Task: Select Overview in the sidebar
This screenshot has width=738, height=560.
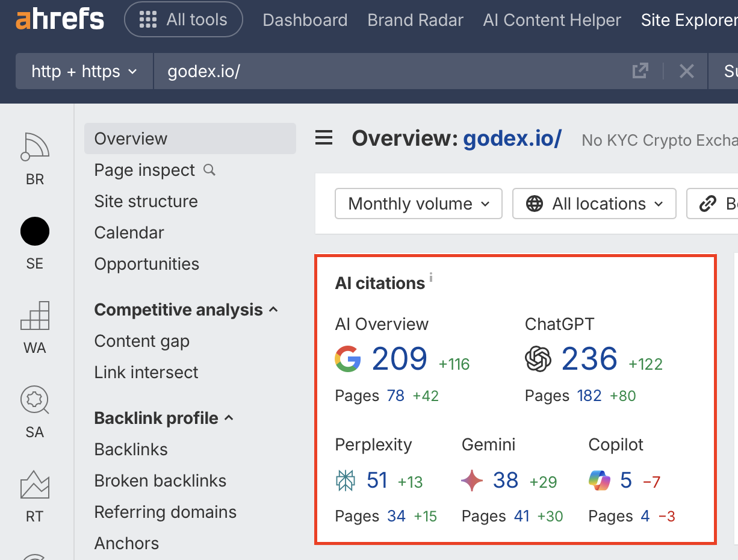Action: [x=190, y=138]
